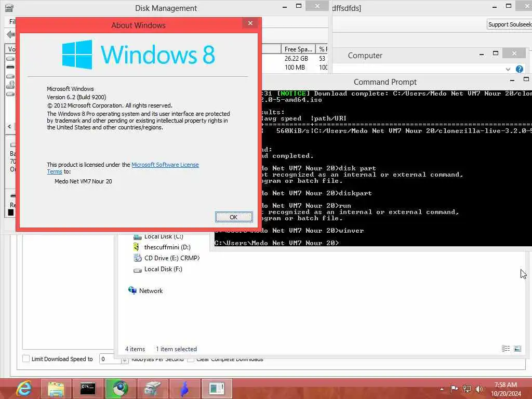Viewport: 532px width, 399px height.
Task: Select thescuffmini (D:) drive
Action: [x=167, y=247]
